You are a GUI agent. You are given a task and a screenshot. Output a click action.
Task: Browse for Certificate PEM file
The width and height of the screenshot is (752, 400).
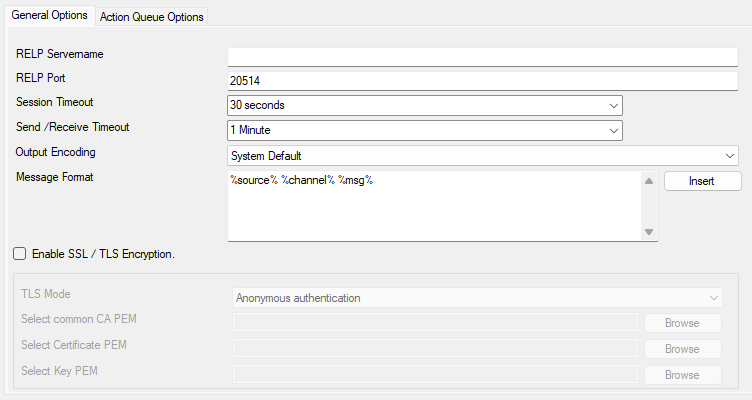click(681, 349)
